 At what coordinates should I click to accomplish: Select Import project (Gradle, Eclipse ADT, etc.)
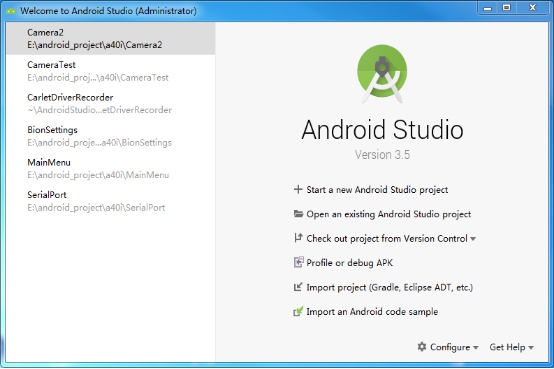[x=390, y=287]
